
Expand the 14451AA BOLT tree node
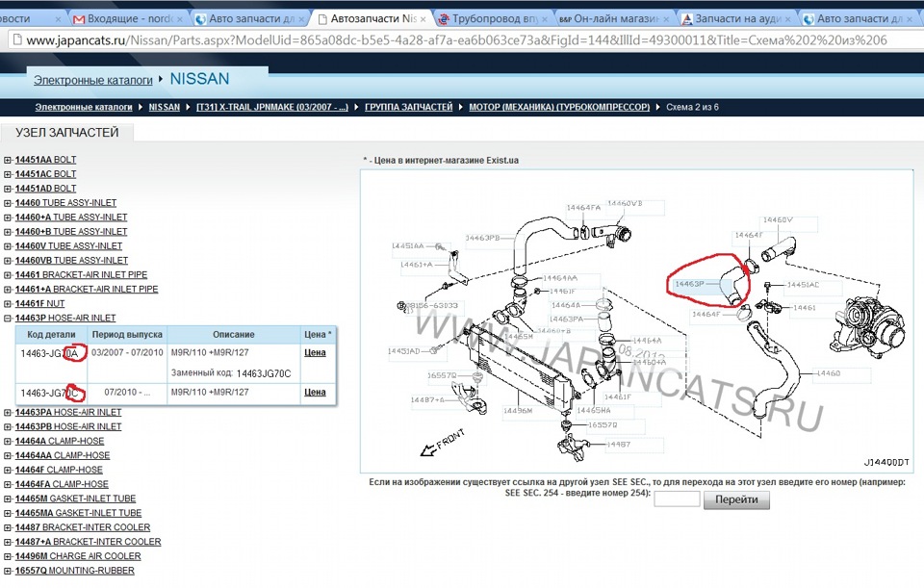pyautogui.click(x=7, y=160)
